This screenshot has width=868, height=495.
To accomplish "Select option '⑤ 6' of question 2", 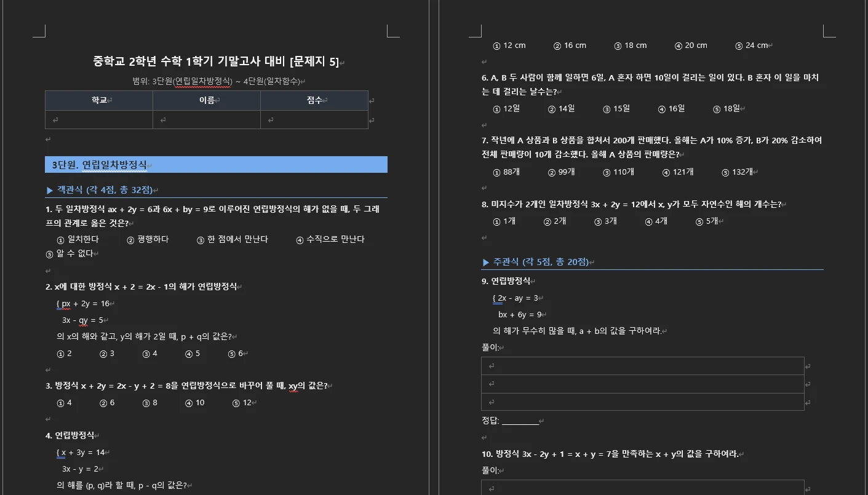I will pos(236,354).
